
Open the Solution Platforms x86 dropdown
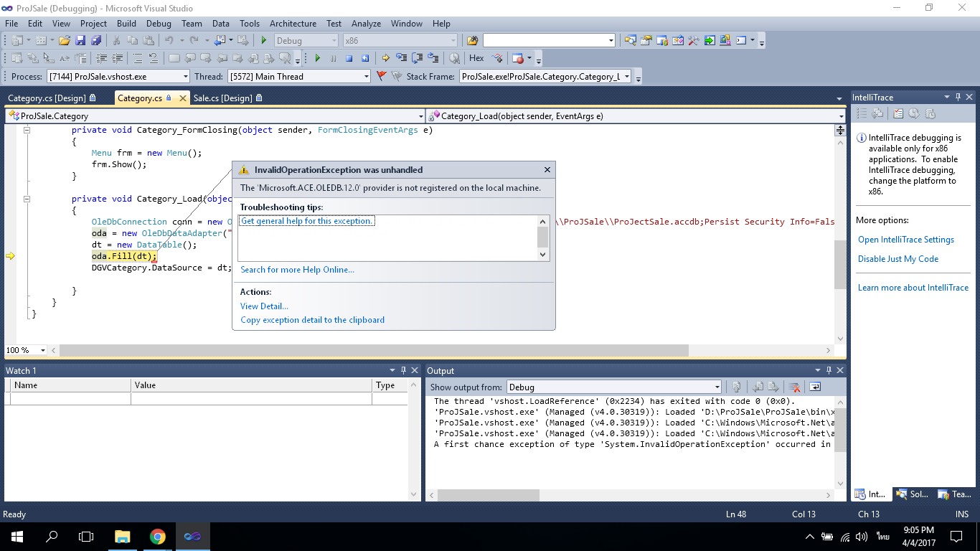400,40
